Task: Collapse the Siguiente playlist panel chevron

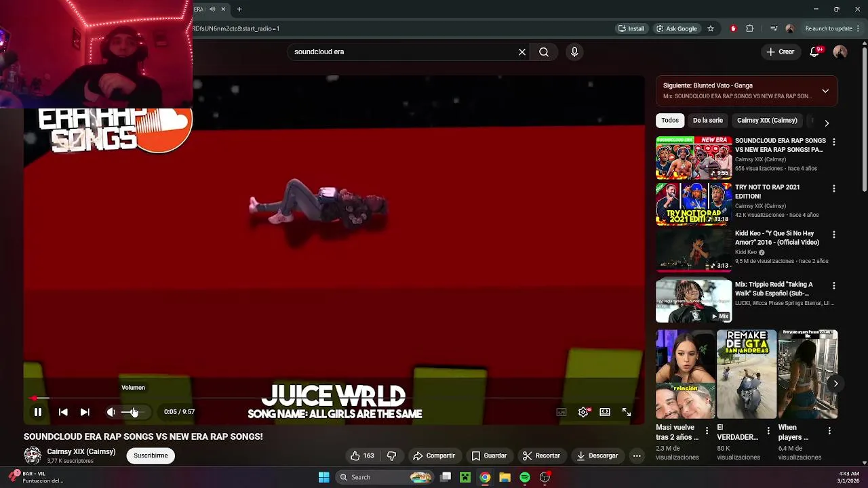Action: 825,91
